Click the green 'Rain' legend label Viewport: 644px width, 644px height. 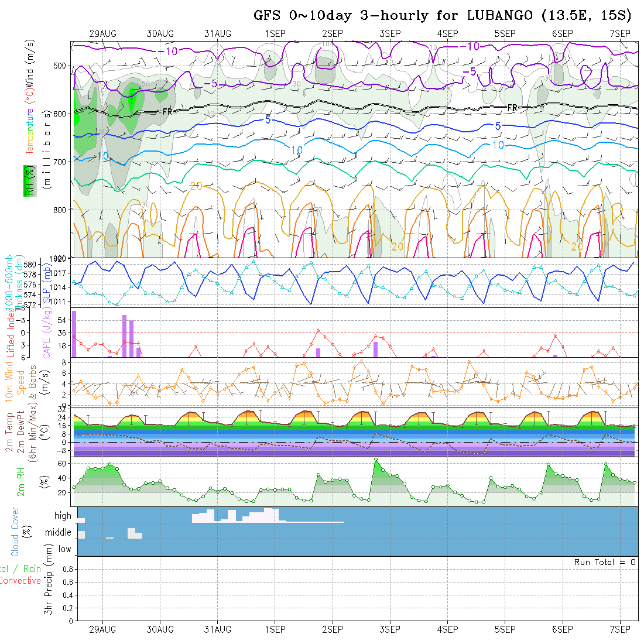[32, 569]
